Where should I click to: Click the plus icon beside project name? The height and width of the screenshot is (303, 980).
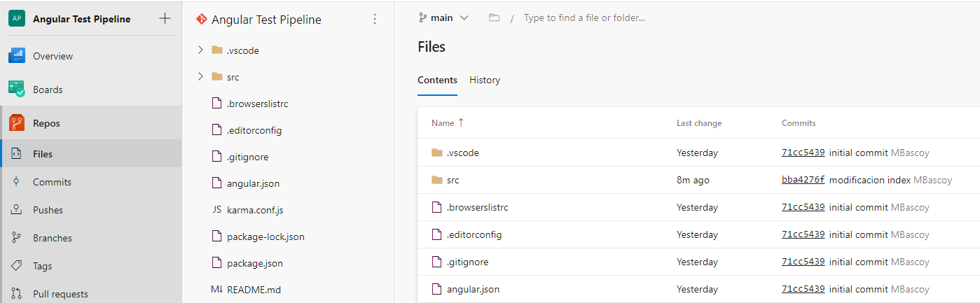(x=165, y=19)
